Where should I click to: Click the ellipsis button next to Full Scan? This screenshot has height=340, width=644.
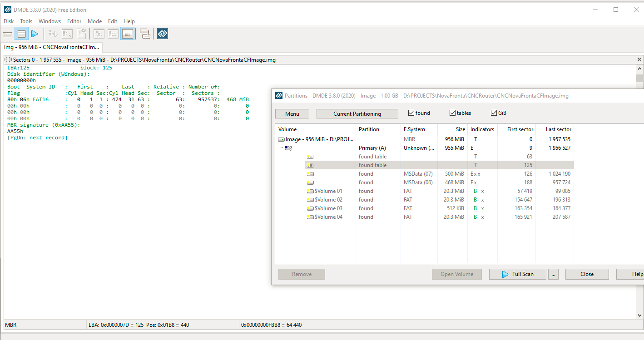click(x=553, y=274)
